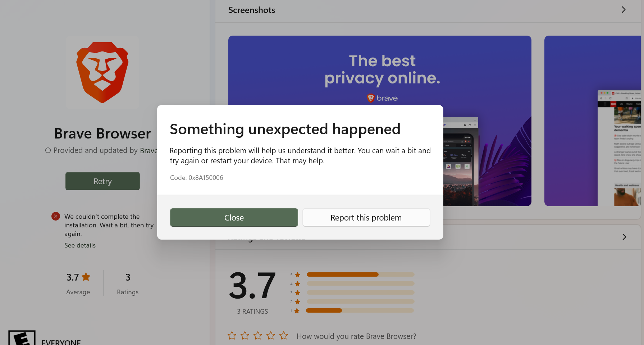Expand the Screenshots section
This screenshot has height=345, width=644.
tap(624, 10)
